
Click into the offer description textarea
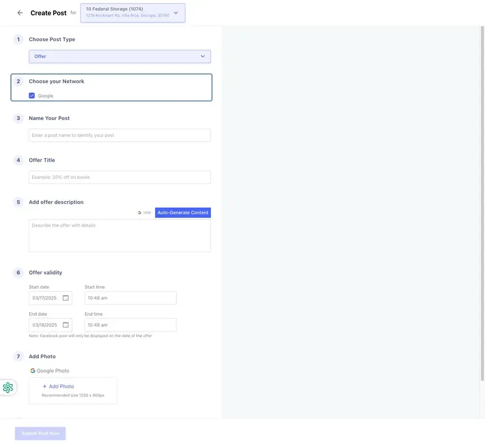[119, 236]
